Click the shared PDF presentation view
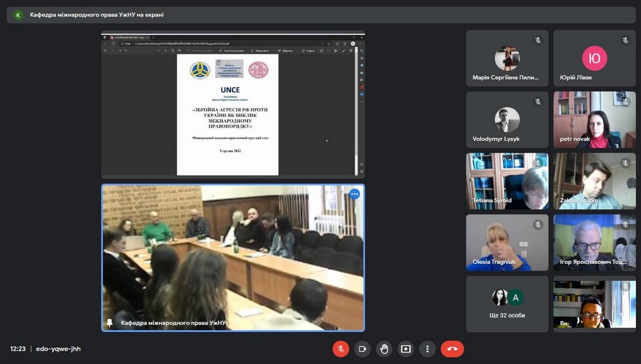The width and height of the screenshot is (641, 364). pyautogui.click(x=233, y=105)
